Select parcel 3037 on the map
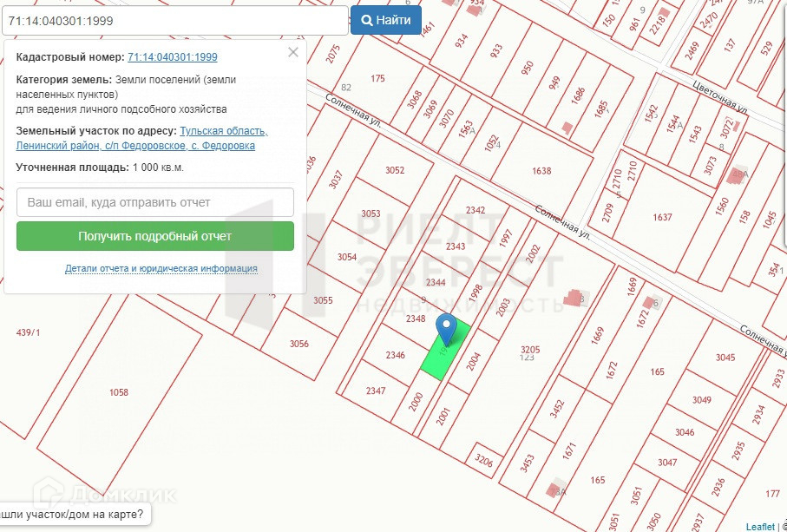This screenshot has height=532, width=787. click(336, 180)
